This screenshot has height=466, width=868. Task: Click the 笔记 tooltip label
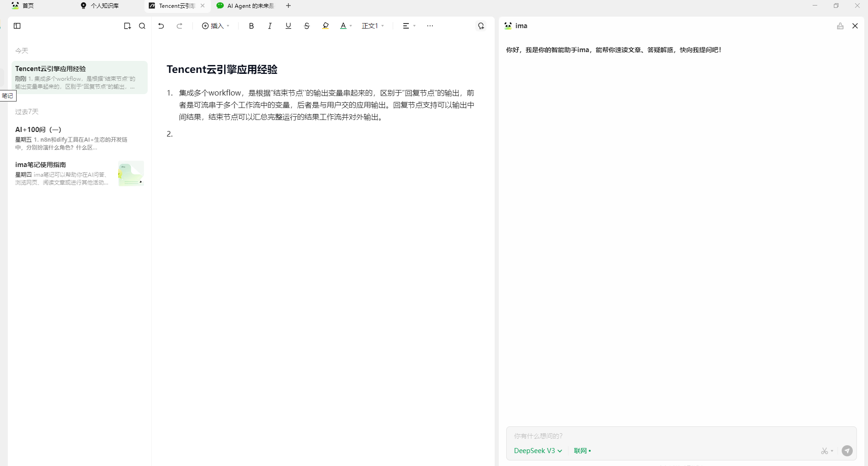pos(7,96)
